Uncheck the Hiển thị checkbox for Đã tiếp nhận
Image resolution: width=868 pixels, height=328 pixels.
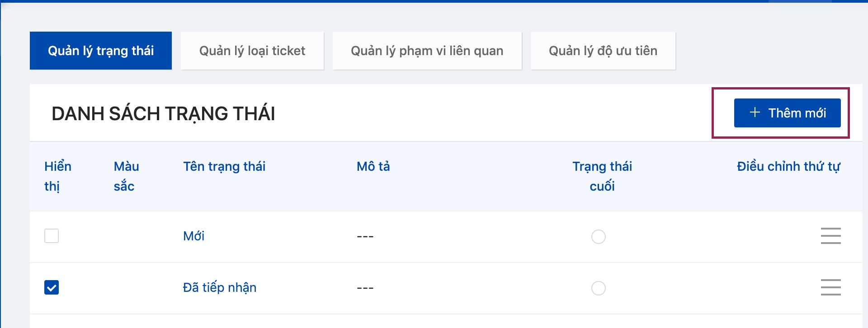click(x=52, y=287)
